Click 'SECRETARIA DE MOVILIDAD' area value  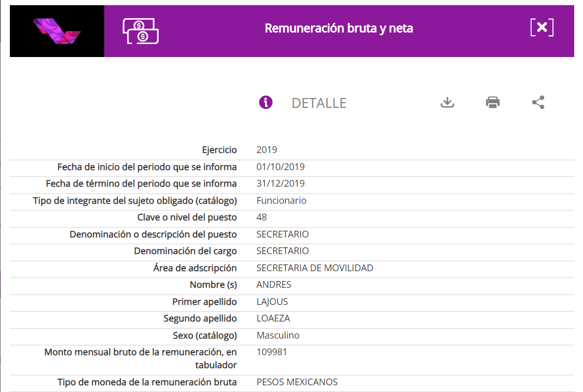tap(315, 268)
